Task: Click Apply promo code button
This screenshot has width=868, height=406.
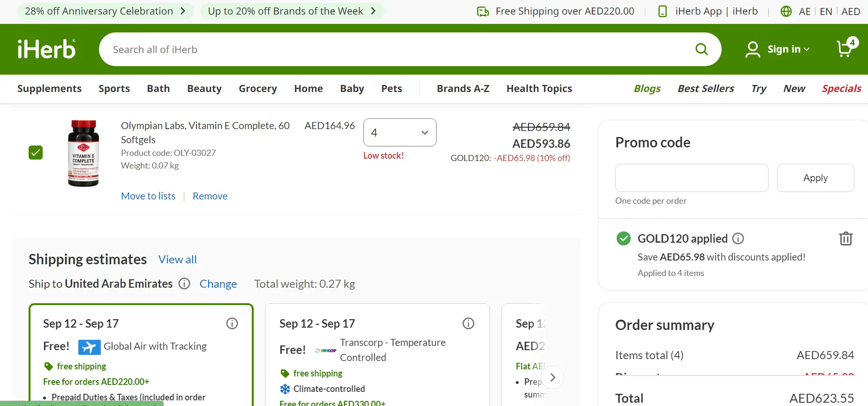Action: [x=815, y=178]
